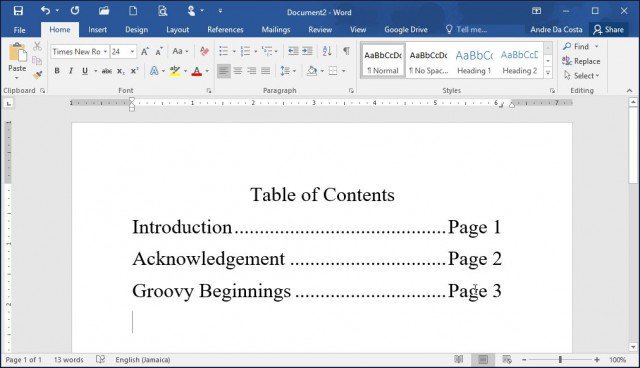Open the font name dropdown
The width and height of the screenshot is (640, 368).
(x=105, y=51)
